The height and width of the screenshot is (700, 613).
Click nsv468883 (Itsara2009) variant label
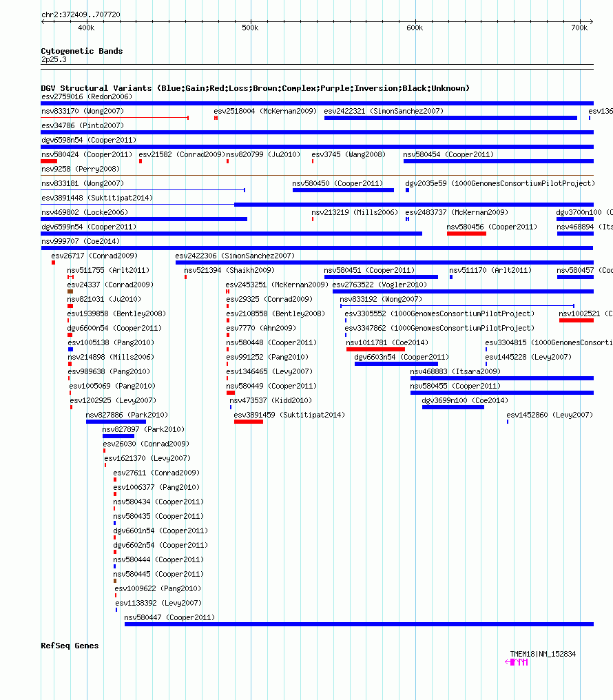pos(455,372)
